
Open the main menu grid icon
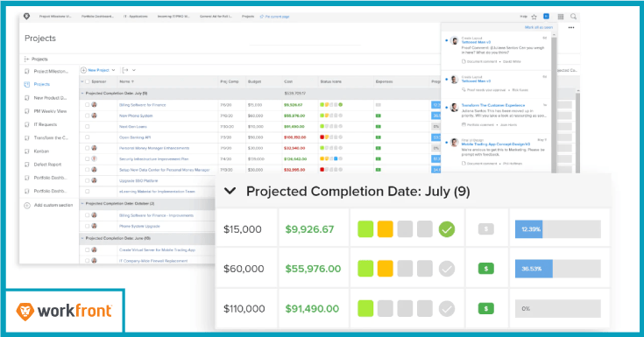click(x=561, y=17)
